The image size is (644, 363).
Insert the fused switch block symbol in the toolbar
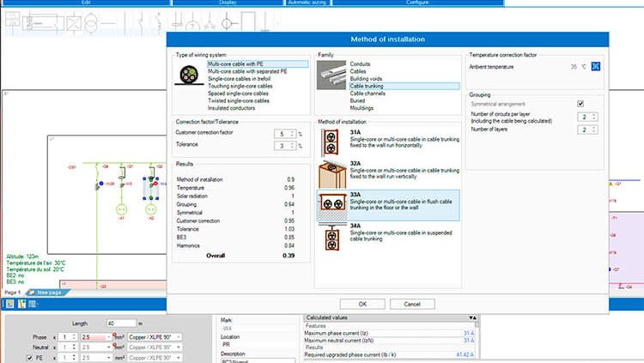tap(43, 22)
